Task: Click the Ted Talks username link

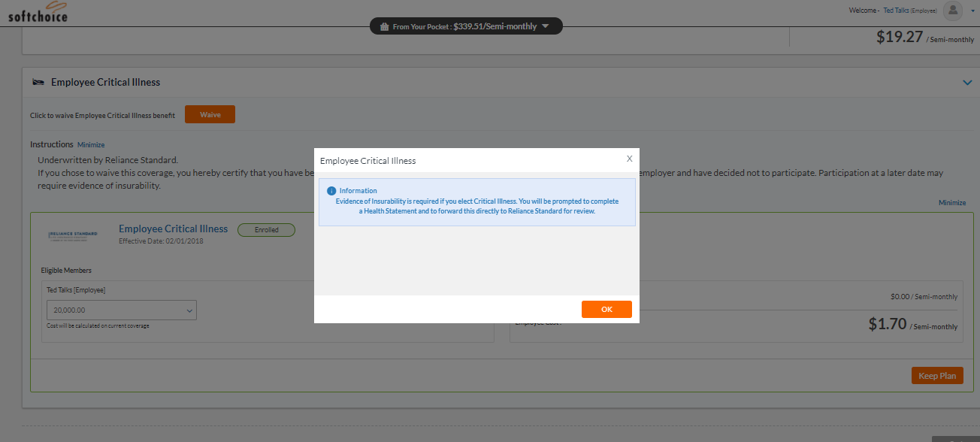Action: pos(900,11)
